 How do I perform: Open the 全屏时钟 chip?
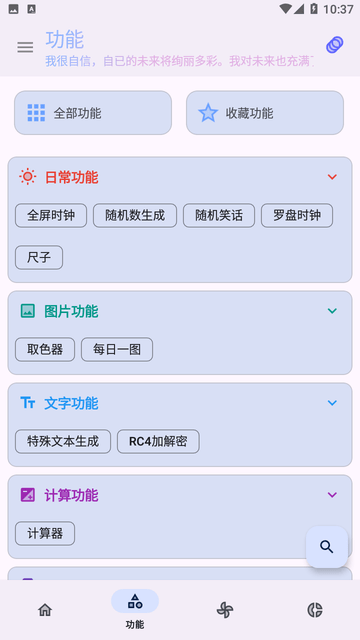[51, 216]
